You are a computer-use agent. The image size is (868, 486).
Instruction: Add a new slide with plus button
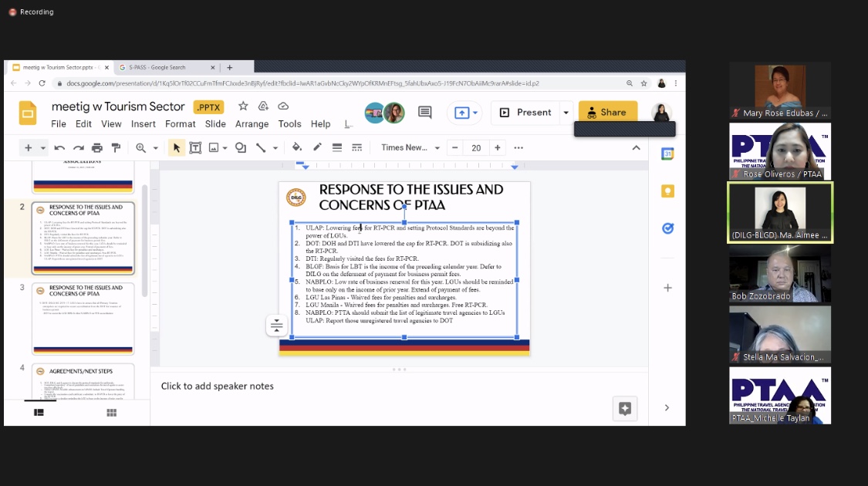[x=29, y=148]
